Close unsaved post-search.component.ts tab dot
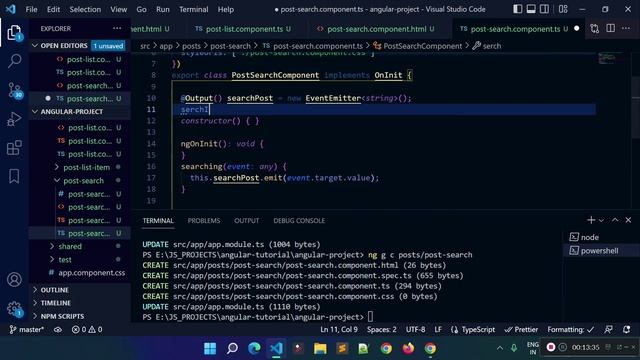Screen dimensions: 640x360 click(x=577, y=29)
